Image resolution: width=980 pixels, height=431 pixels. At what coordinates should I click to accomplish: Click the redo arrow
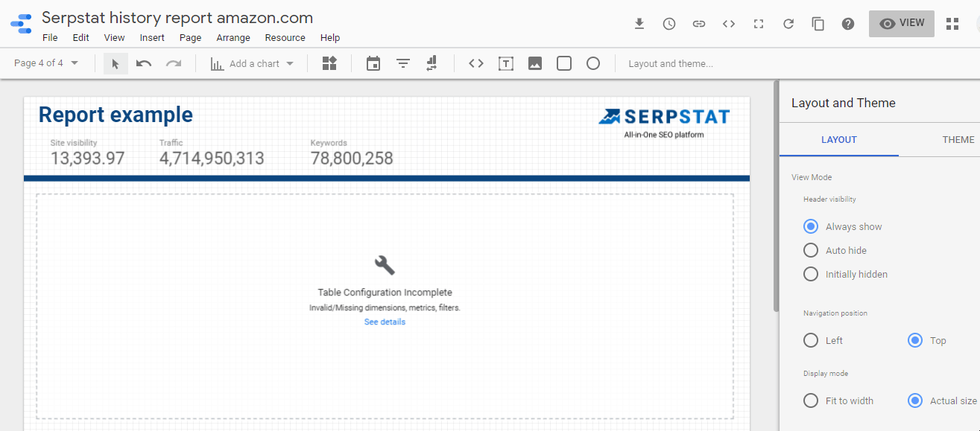[174, 63]
